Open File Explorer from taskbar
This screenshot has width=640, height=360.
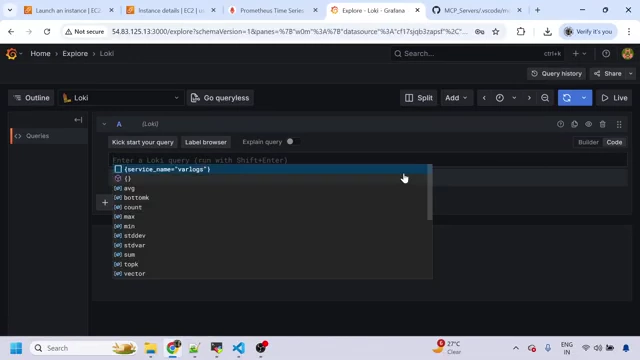[x=150, y=348]
